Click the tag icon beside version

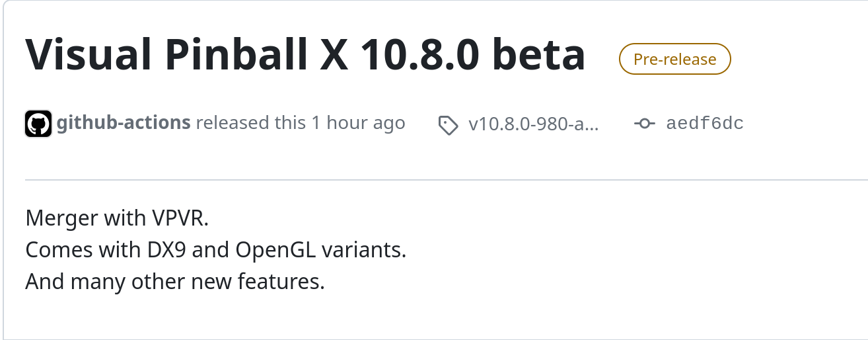coord(449,124)
